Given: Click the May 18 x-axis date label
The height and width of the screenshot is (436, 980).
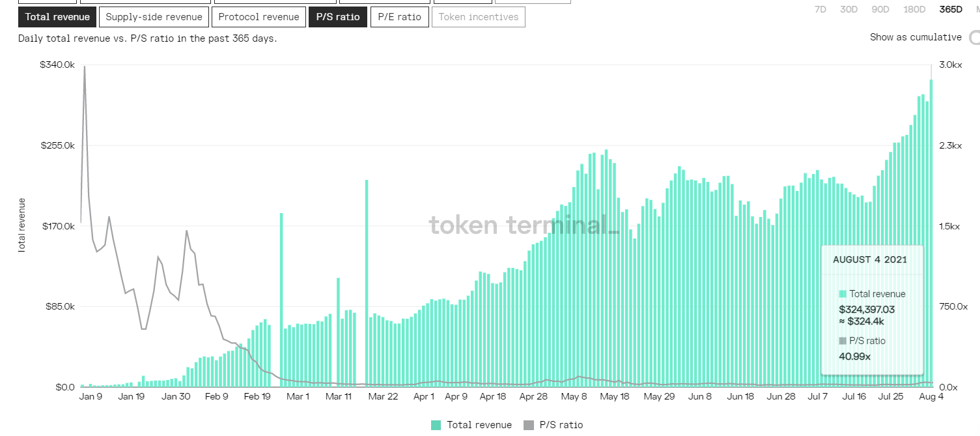Looking at the screenshot, I should tap(615, 396).
